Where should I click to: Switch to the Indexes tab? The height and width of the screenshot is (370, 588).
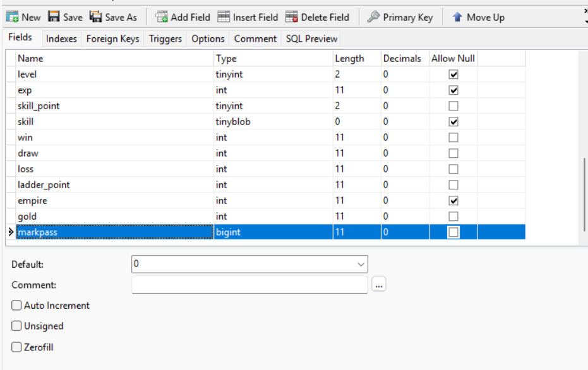click(61, 39)
